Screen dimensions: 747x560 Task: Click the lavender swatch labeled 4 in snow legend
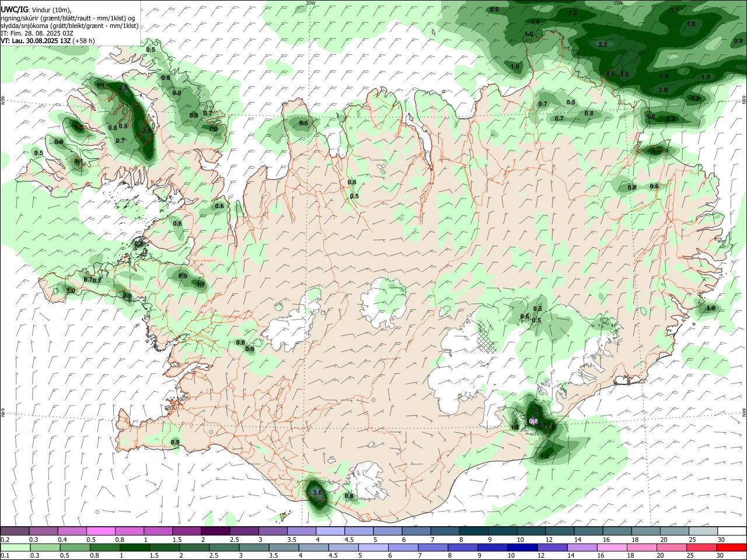coord(330,531)
